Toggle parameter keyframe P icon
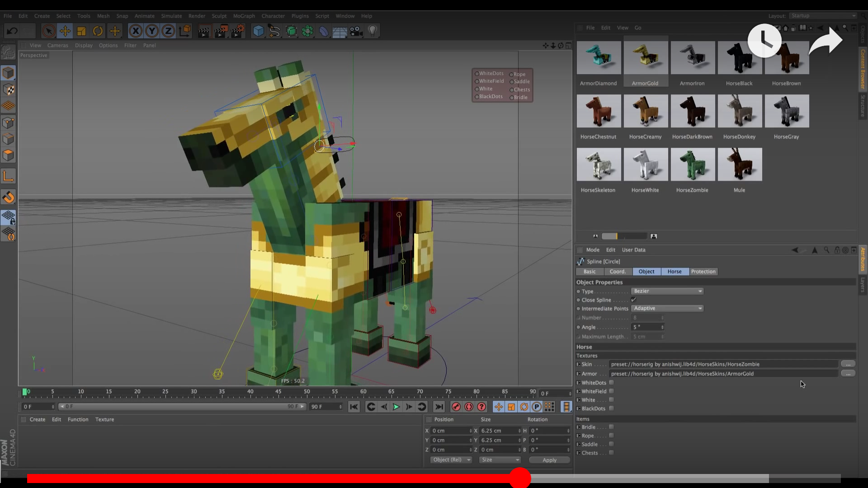The width and height of the screenshot is (868, 488). click(537, 407)
